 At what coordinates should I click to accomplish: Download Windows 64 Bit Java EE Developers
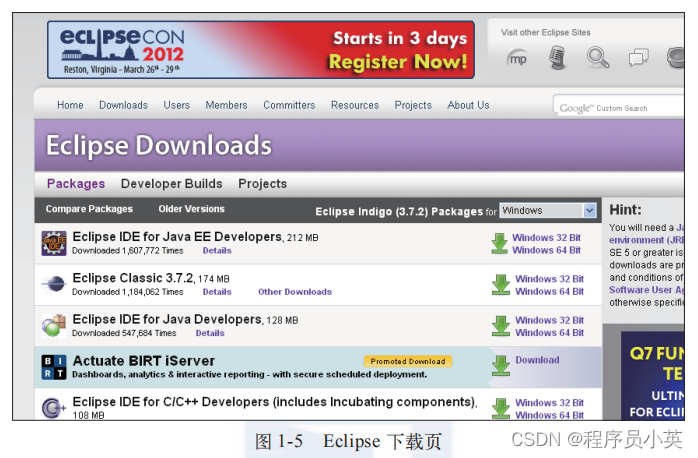[546, 250]
